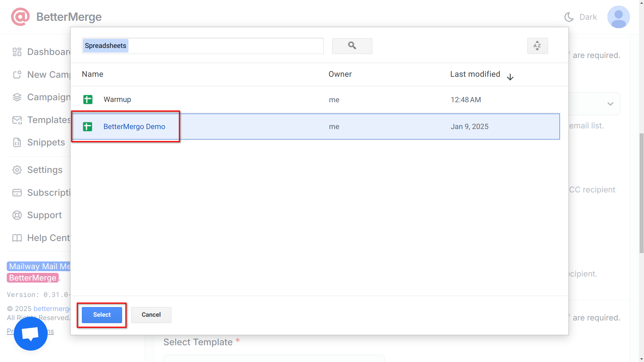Viewport: 644px width, 362px height.
Task: Toggle Dark mode switch
Action: coord(580,17)
